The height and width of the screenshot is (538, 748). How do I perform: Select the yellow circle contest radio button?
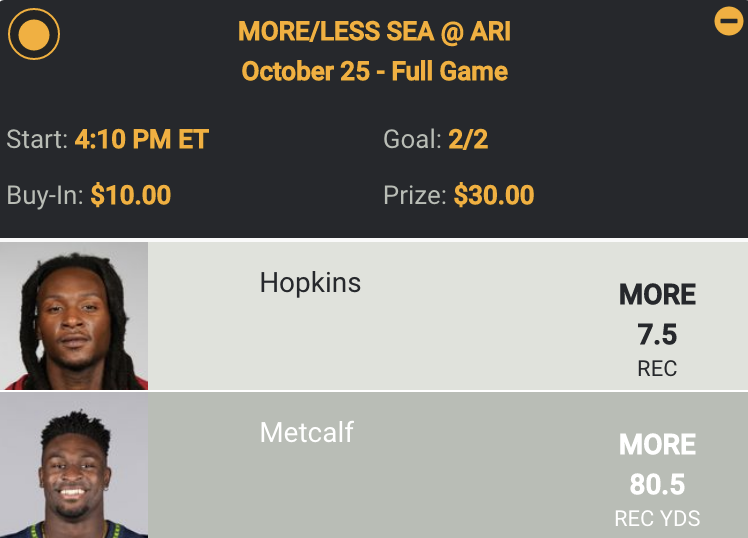[34, 35]
